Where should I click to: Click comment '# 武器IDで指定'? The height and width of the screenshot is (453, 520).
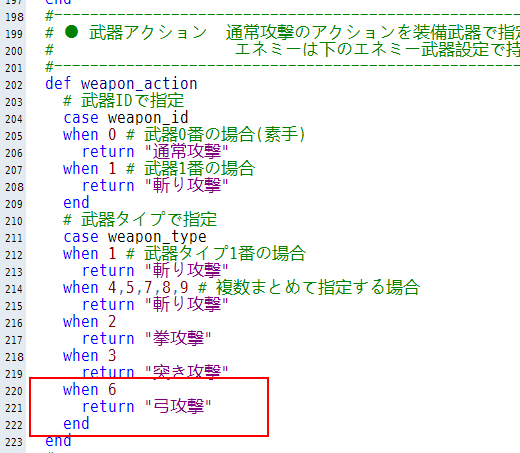click(x=124, y=101)
